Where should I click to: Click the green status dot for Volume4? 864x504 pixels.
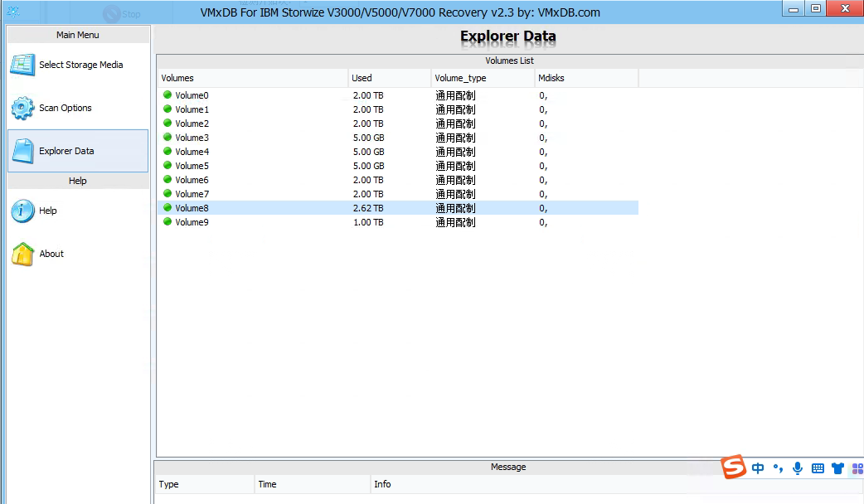(x=167, y=152)
